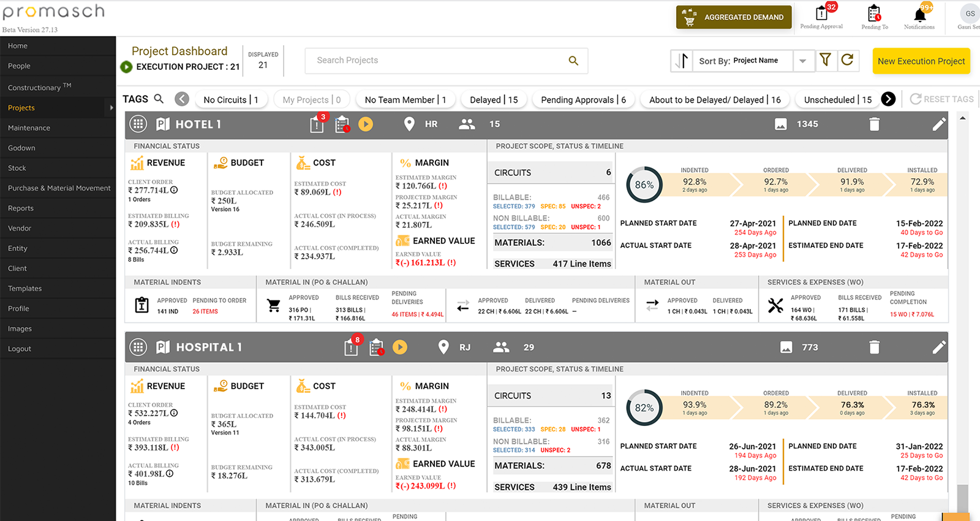
Task: Delete HOTEL 1 using trash icon
Action: (875, 124)
